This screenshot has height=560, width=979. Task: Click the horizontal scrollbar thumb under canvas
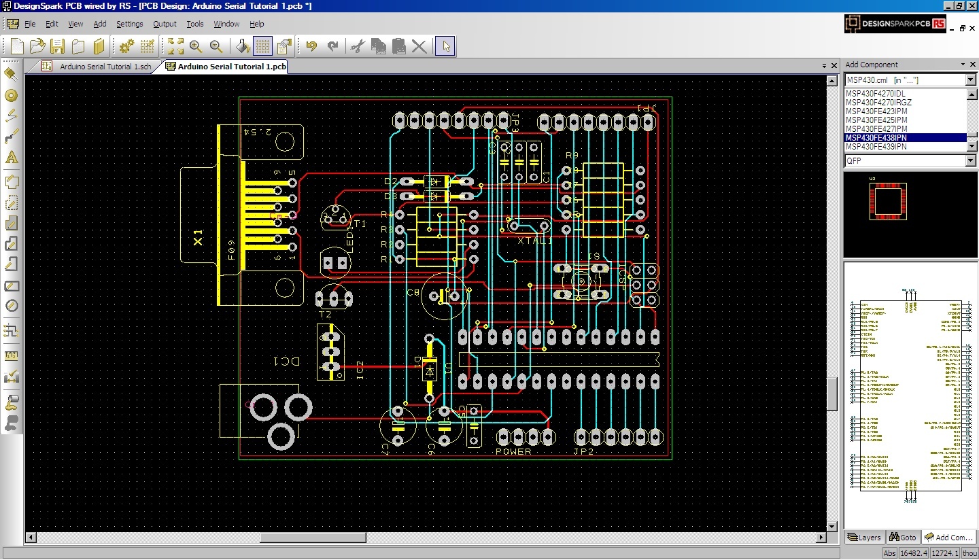tap(313, 538)
